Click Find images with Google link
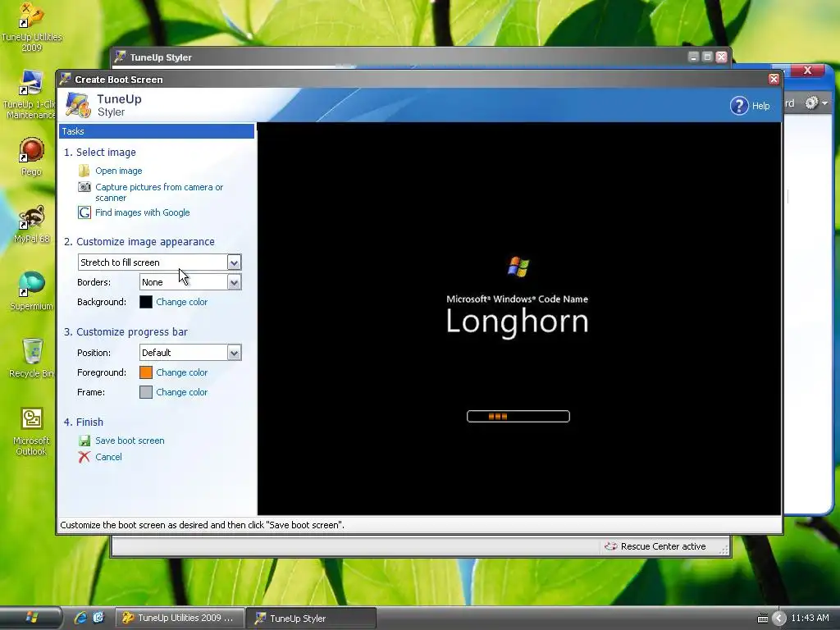The height and width of the screenshot is (630, 840). pyautogui.click(x=143, y=212)
